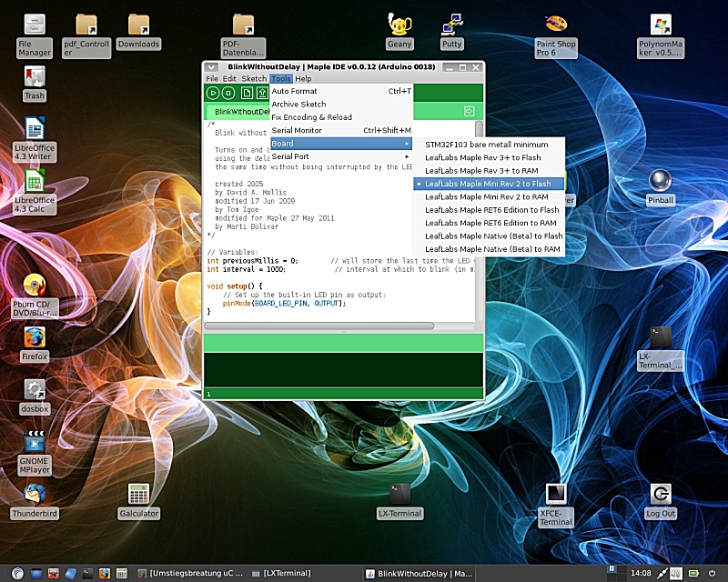728x582 pixels.
Task: Select LeafLabs Maple Native (Beta) to Flash
Action: click(x=489, y=236)
